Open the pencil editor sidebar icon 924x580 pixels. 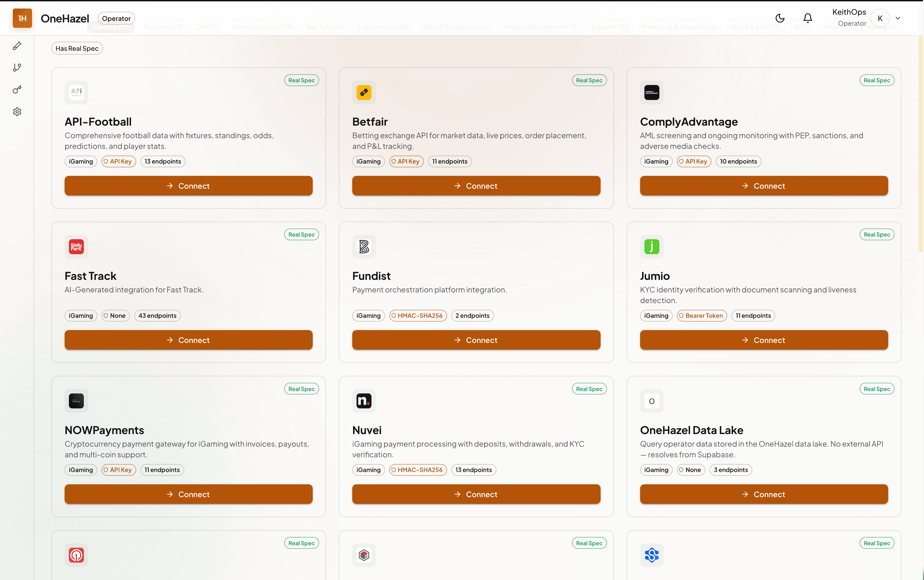pos(17,46)
